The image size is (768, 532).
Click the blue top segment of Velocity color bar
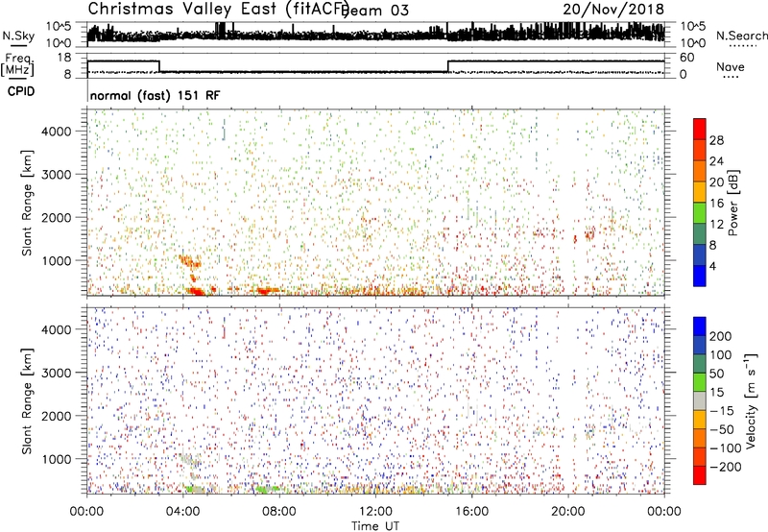point(700,326)
